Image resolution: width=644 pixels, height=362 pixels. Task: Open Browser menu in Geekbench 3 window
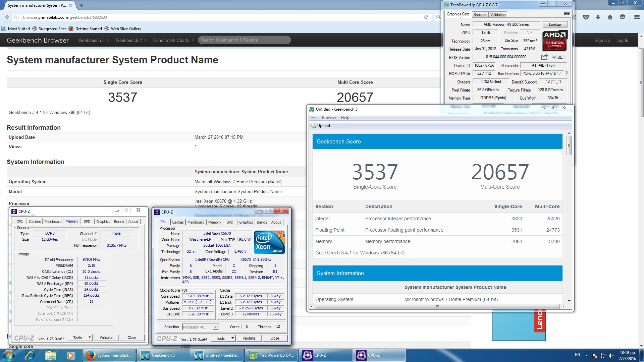329,118
